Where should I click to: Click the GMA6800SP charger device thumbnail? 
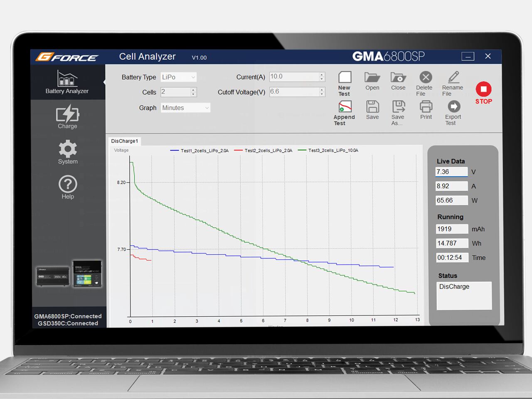click(87, 274)
